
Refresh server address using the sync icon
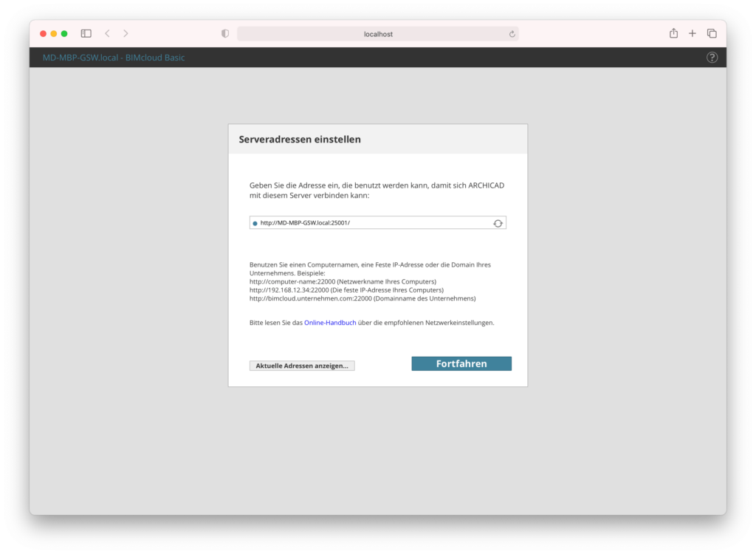tap(497, 222)
